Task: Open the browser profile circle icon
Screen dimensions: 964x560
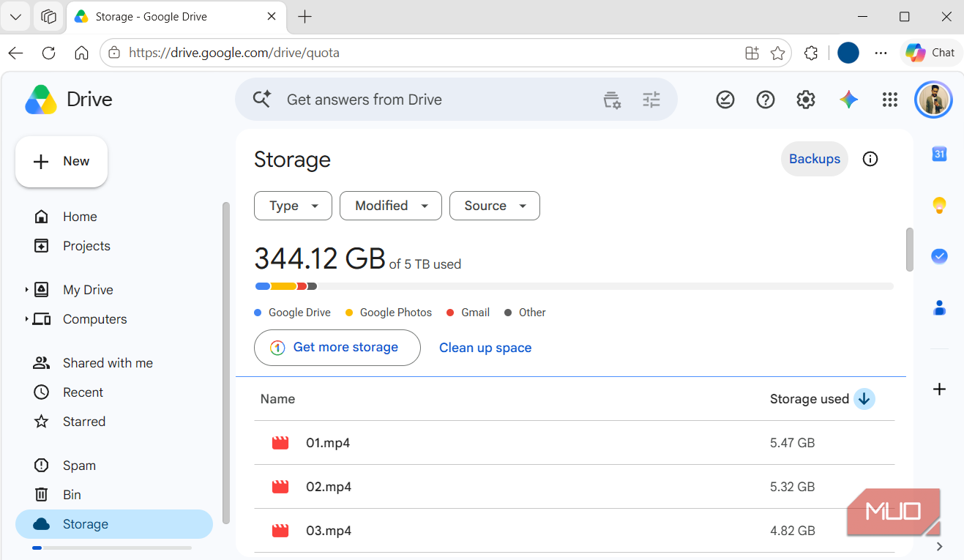Action: (x=848, y=53)
